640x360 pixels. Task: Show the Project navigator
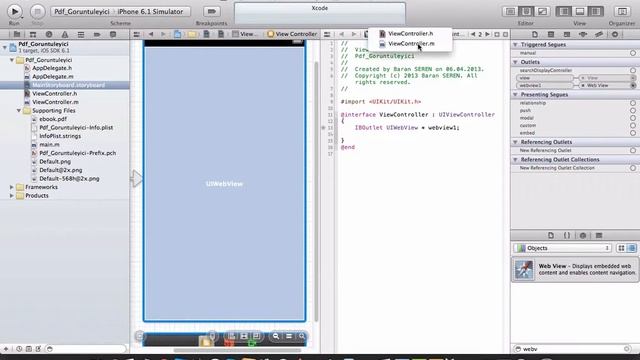17,34
